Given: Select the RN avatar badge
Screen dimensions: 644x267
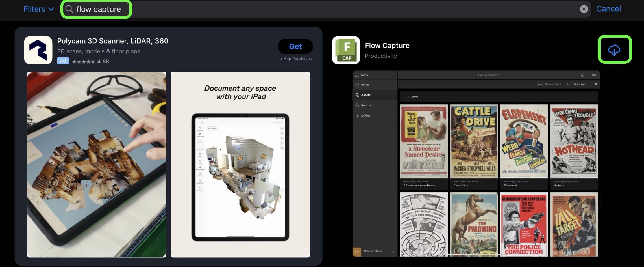Looking at the screenshot, I should (357, 252).
